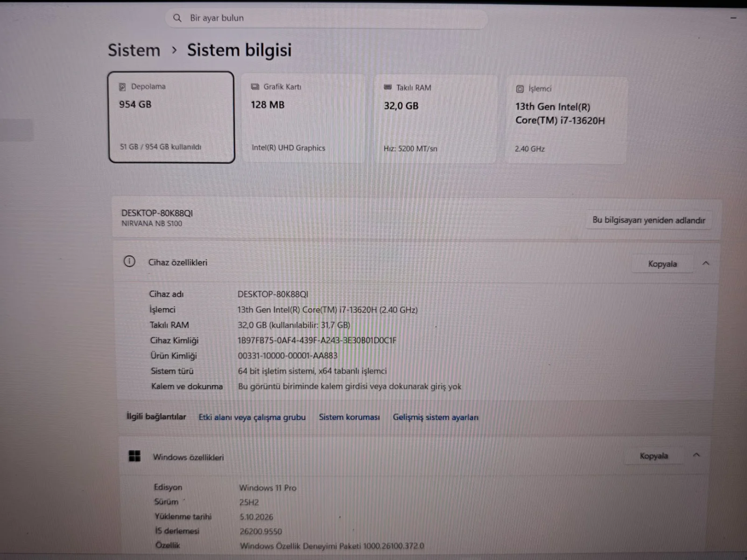Select the Cihaz Kimliği value
Screen dimensions: 747x560
click(317, 340)
